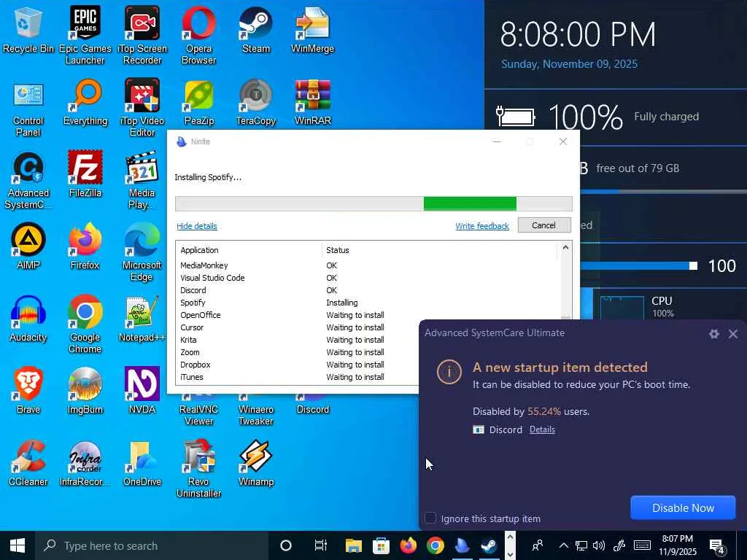Click the Application column header
The image size is (747, 560).
point(249,250)
